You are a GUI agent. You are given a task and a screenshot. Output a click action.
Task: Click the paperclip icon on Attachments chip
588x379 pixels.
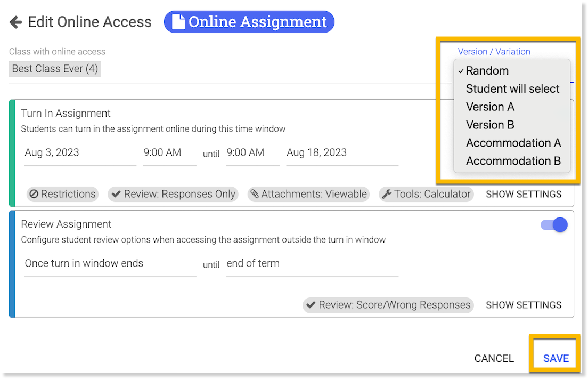click(255, 195)
